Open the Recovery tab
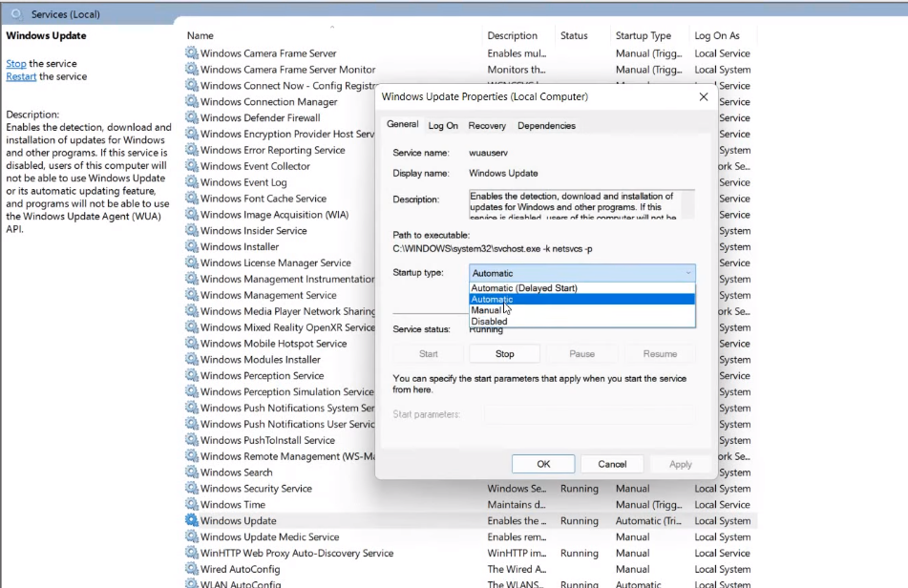The image size is (908, 588). point(487,126)
